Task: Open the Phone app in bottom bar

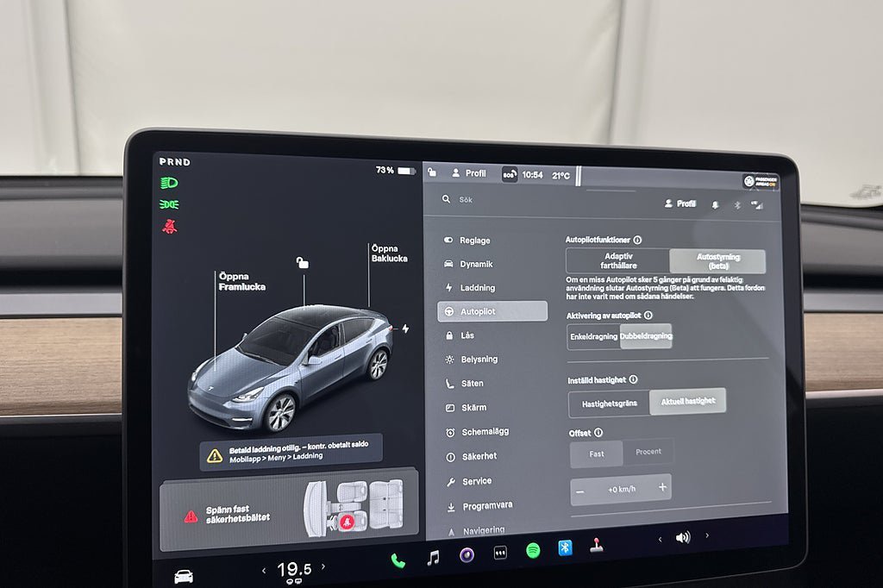Action: (x=398, y=560)
